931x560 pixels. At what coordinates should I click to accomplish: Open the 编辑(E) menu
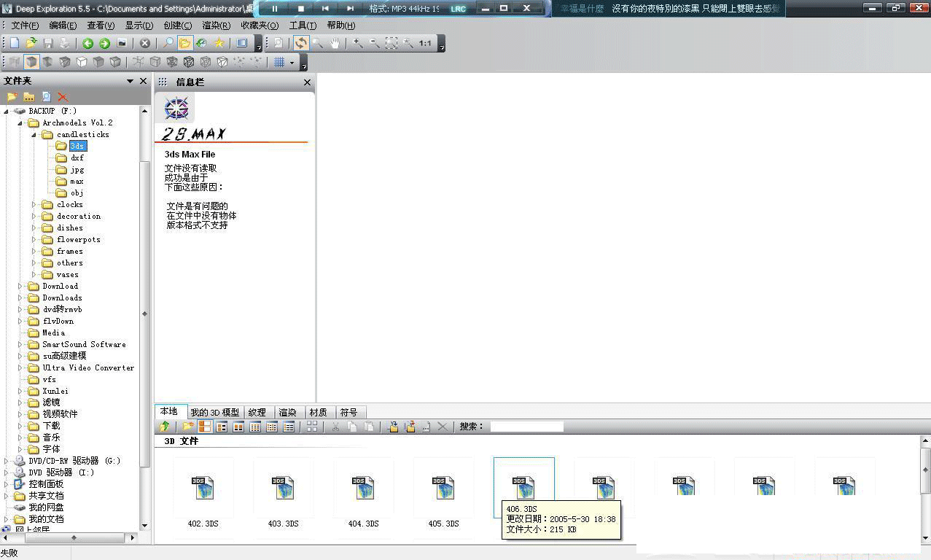pyautogui.click(x=63, y=26)
